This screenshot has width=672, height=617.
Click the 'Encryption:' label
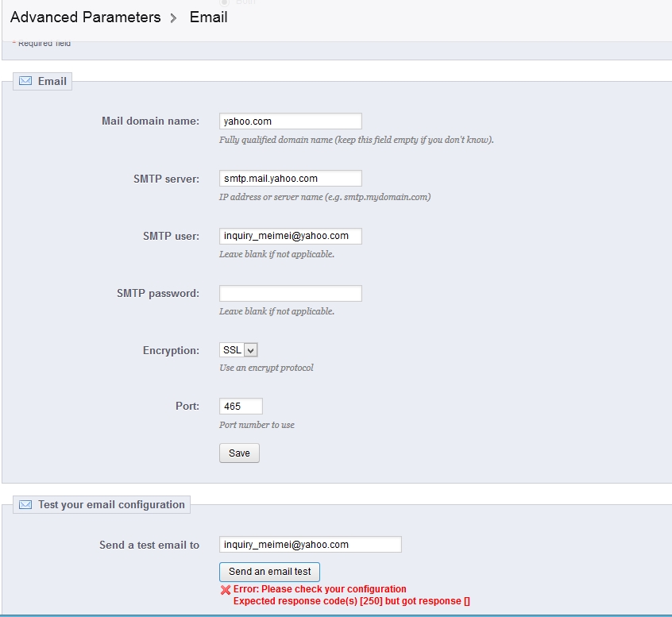pyautogui.click(x=171, y=350)
